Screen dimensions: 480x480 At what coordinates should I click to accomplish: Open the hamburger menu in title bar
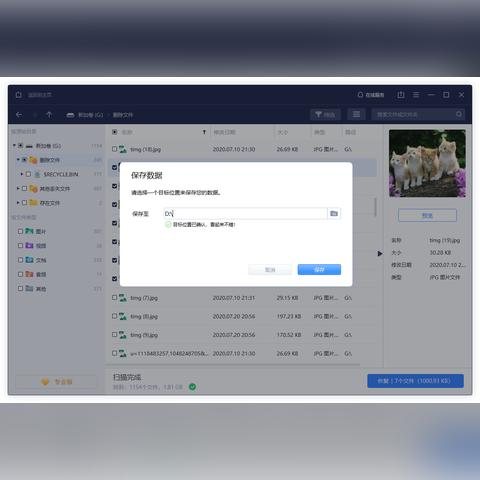pos(416,95)
